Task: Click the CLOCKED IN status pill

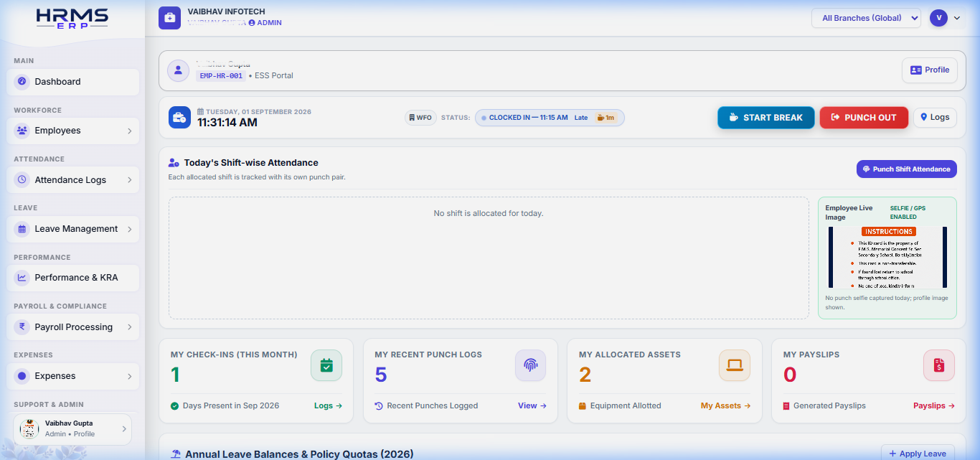Action: point(550,118)
